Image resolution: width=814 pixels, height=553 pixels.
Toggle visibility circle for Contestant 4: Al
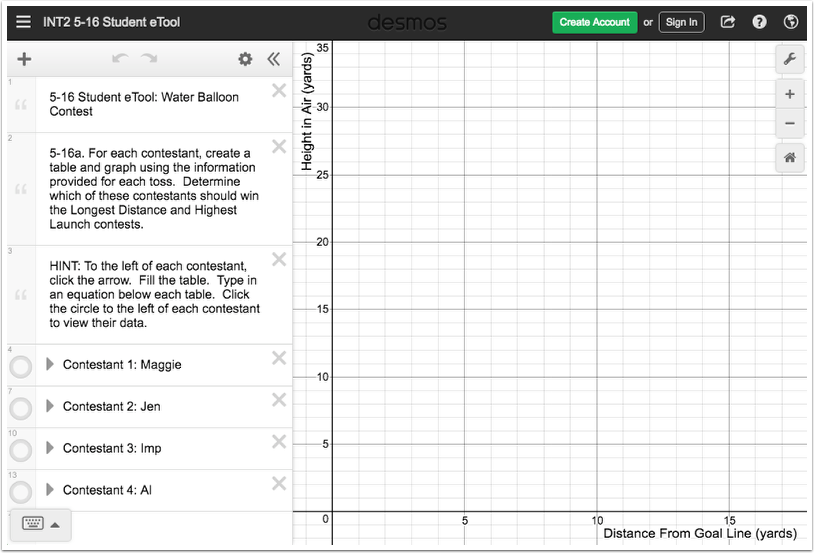click(x=21, y=492)
